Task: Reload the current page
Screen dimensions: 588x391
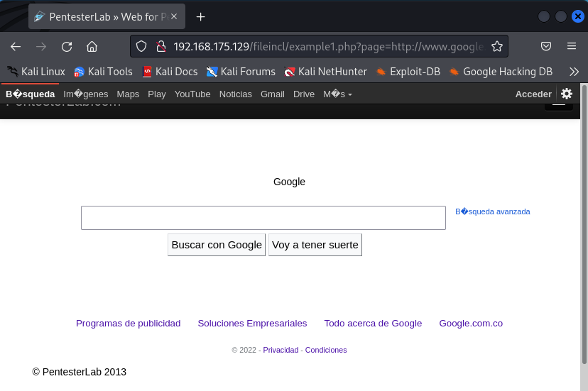Action: click(67, 47)
